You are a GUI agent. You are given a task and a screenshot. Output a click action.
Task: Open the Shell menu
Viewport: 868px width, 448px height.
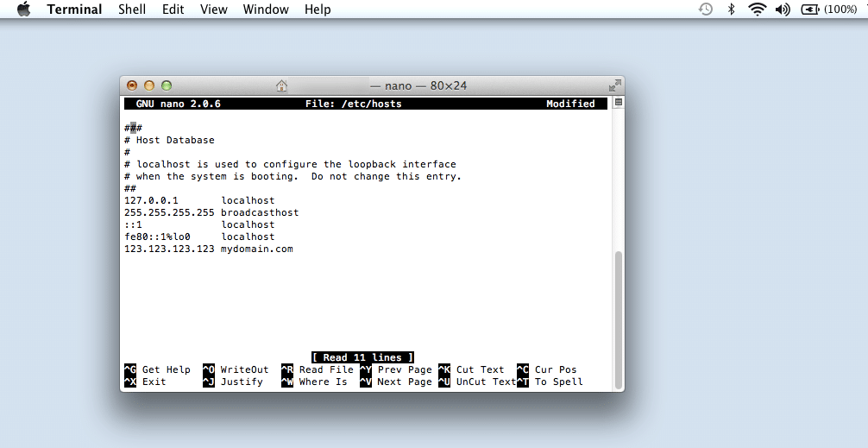coord(132,9)
